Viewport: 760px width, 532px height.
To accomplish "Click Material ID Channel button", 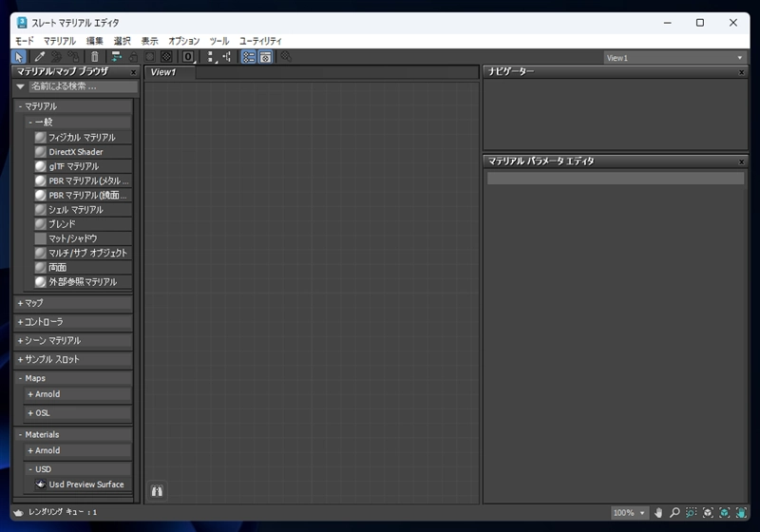I will (x=188, y=57).
